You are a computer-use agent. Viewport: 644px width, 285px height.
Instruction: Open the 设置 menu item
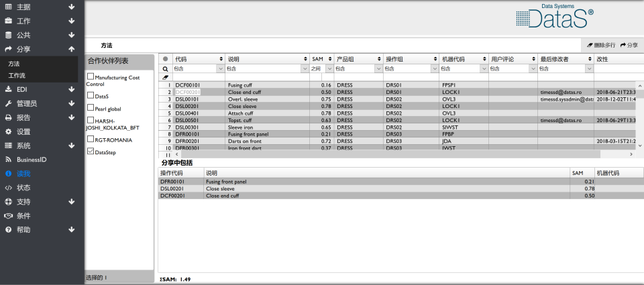23,132
